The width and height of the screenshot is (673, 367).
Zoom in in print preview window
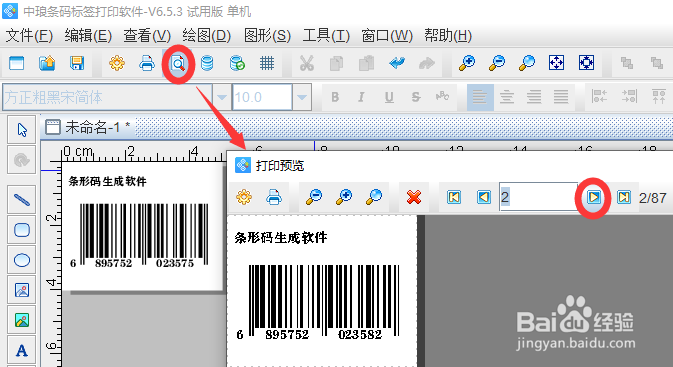click(x=344, y=197)
